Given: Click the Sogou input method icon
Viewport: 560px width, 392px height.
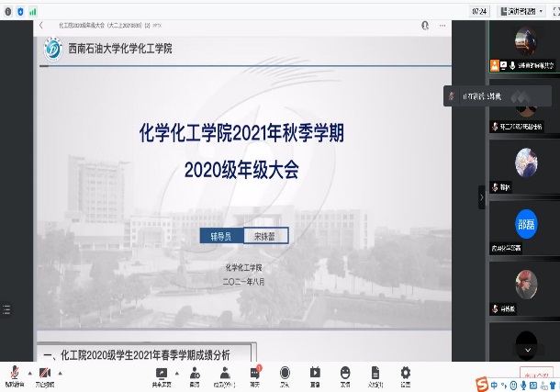Looking at the screenshot, I should (482, 384).
